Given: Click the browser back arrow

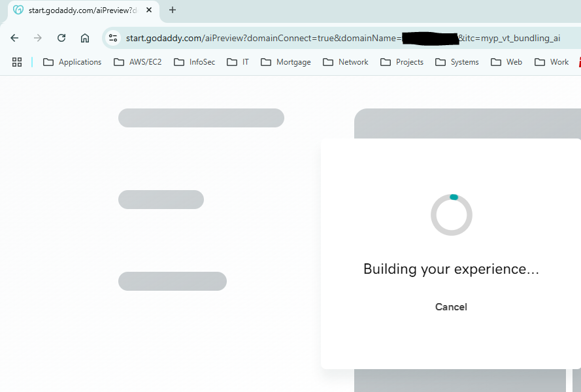Looking at the screenshot, I should (x=14, y=38).
